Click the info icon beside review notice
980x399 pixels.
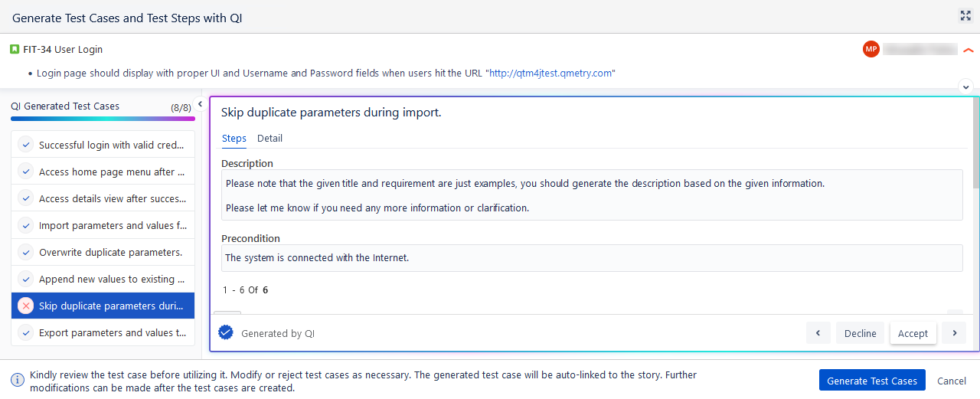17,381
